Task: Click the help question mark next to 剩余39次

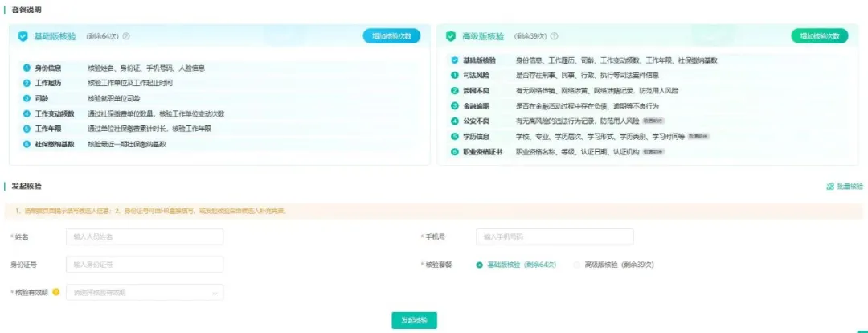Action: tap(555, 36)
